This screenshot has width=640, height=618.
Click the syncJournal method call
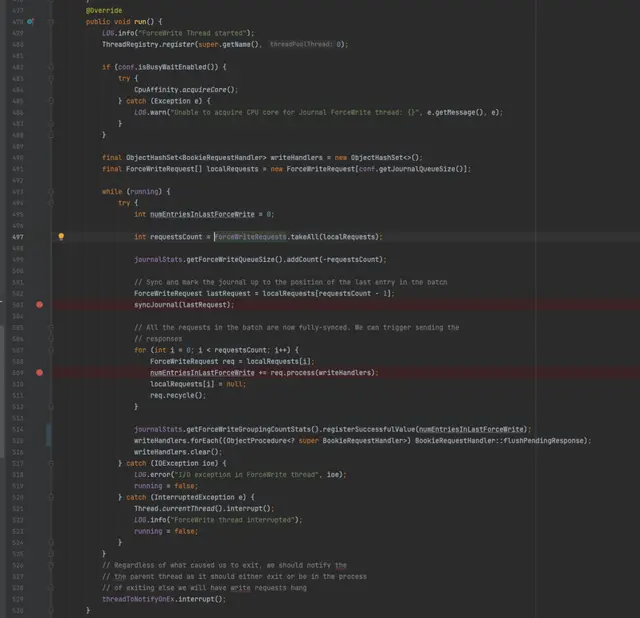[161, 304]
